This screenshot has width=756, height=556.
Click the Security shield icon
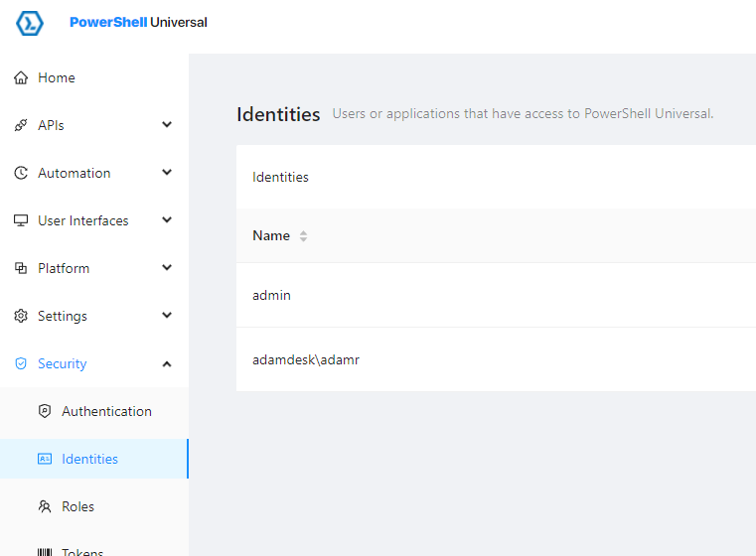(x=21, y=363)
